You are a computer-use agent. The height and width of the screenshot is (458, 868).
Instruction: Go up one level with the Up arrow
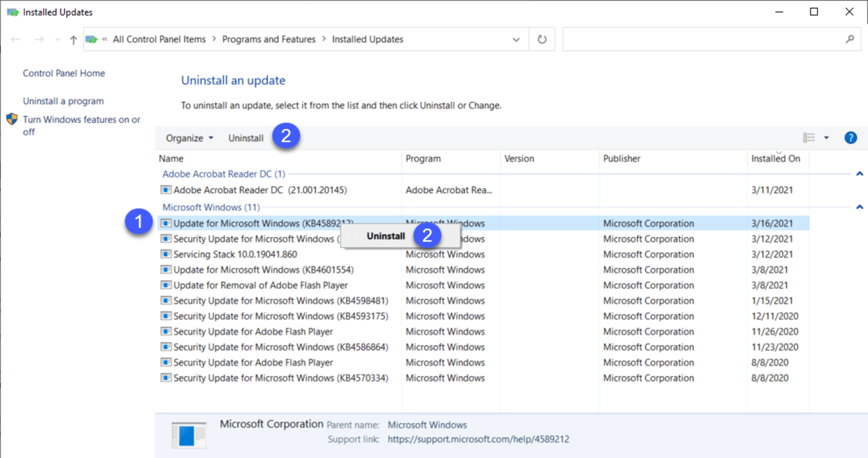[x=73, y=39]
